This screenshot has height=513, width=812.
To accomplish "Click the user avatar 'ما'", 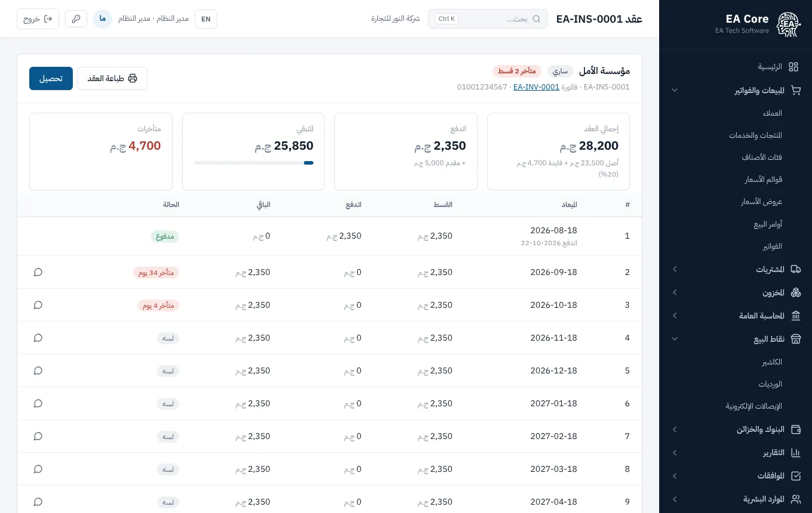I will (103, 19).
